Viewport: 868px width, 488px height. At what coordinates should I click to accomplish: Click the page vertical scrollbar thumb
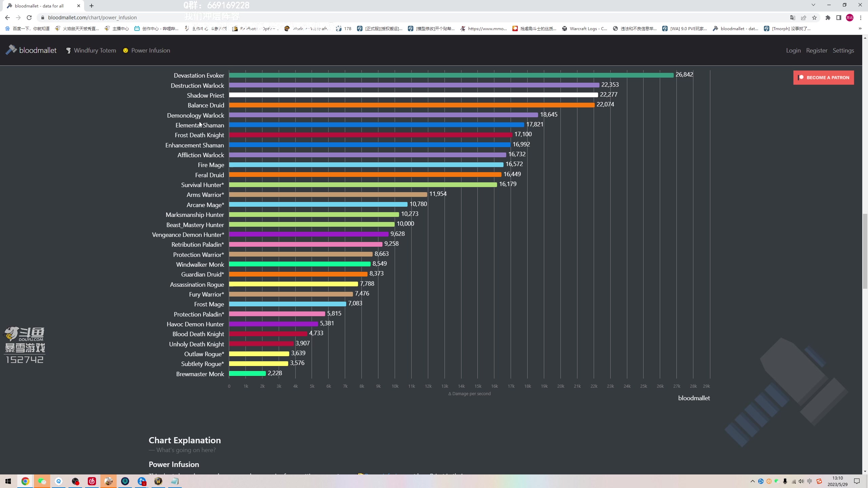865,251
